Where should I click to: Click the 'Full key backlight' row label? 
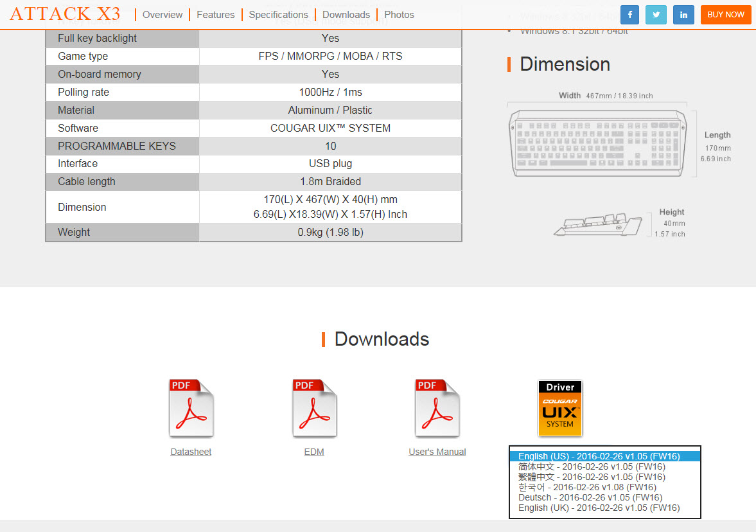(x=98, y=39)
